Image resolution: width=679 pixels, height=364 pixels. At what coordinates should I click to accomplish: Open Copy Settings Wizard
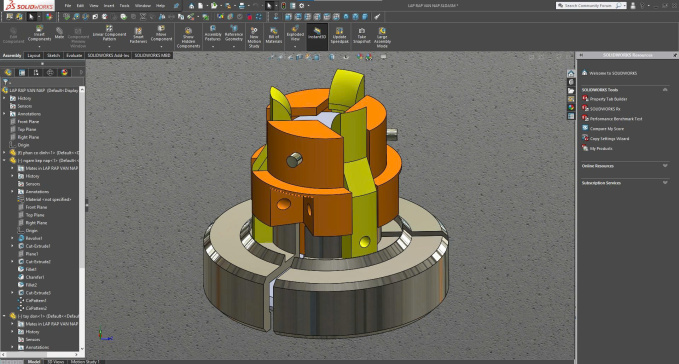(609, 139)
